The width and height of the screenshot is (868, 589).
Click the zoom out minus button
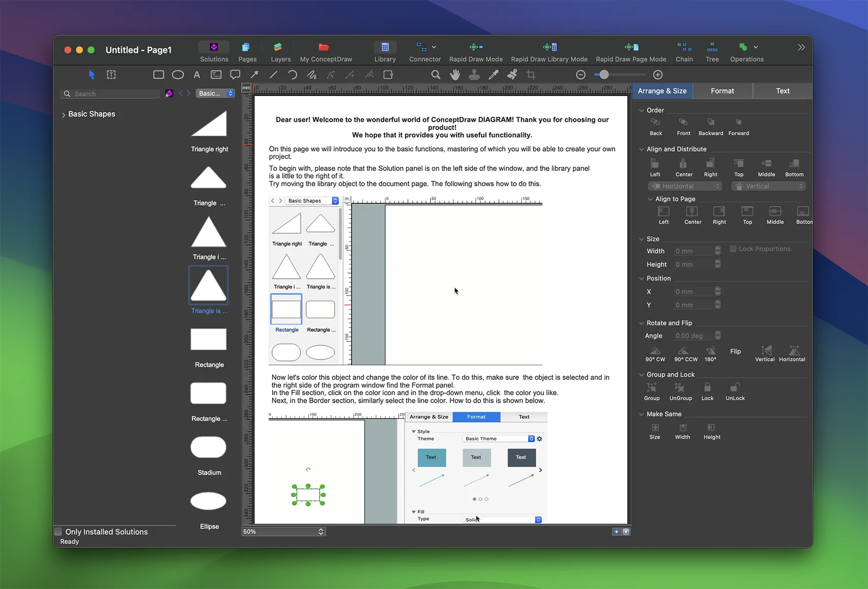581,75
